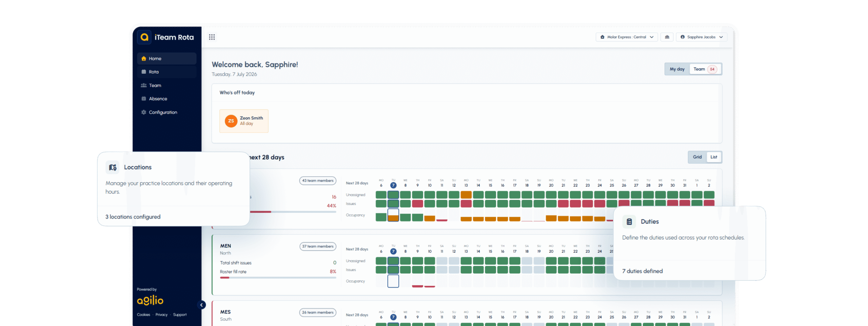Open Rota from the sidebar
The height and width of the screenshot is (326, 868).
[167, 72]
